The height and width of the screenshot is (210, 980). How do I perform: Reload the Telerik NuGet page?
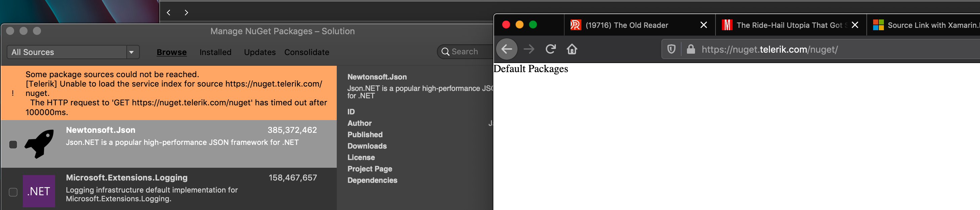[550, 49]
